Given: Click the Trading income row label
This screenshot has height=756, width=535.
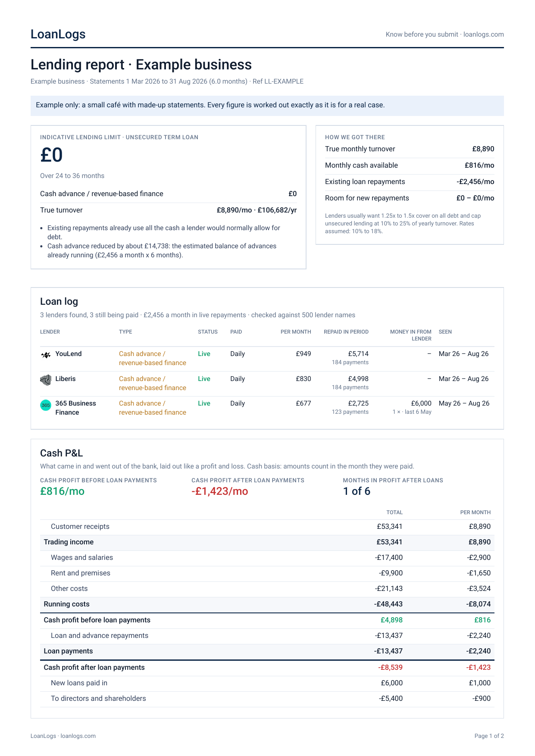Looking at the screenshot, I should pyautogui.click(x=69, y=542).
